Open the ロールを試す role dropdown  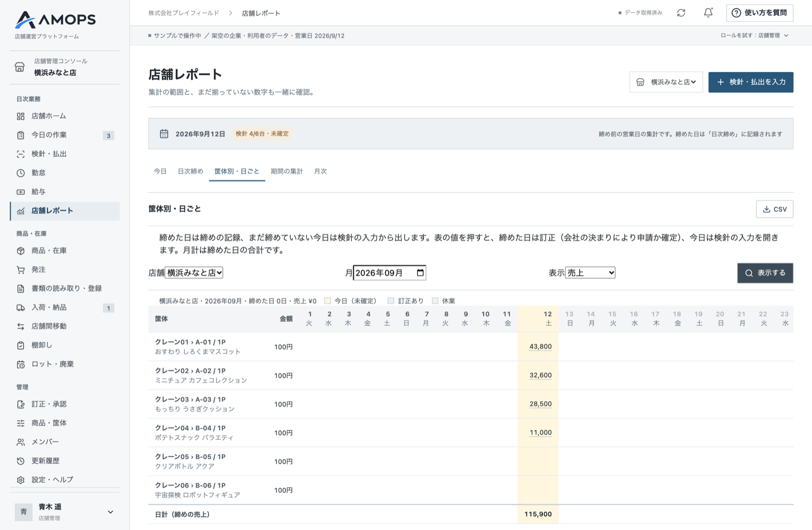pyautogui.click(x=755, y=36)
